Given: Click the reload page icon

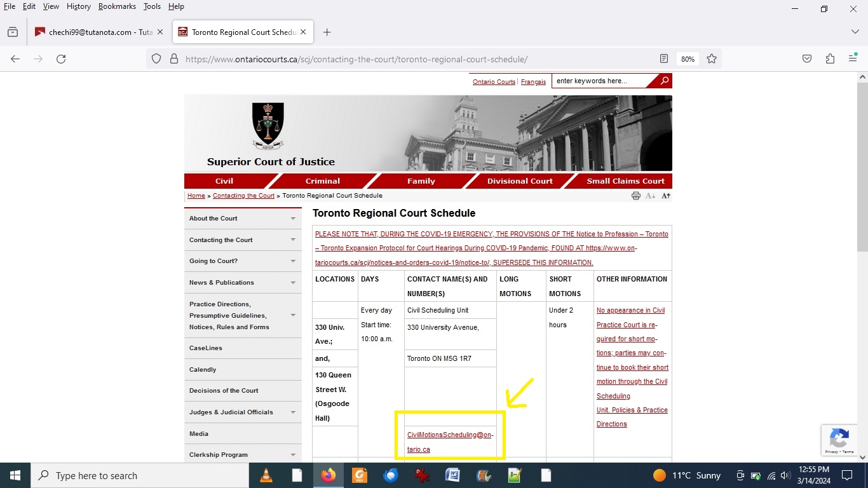Looking at the screenshot, I should click(61, 59).
